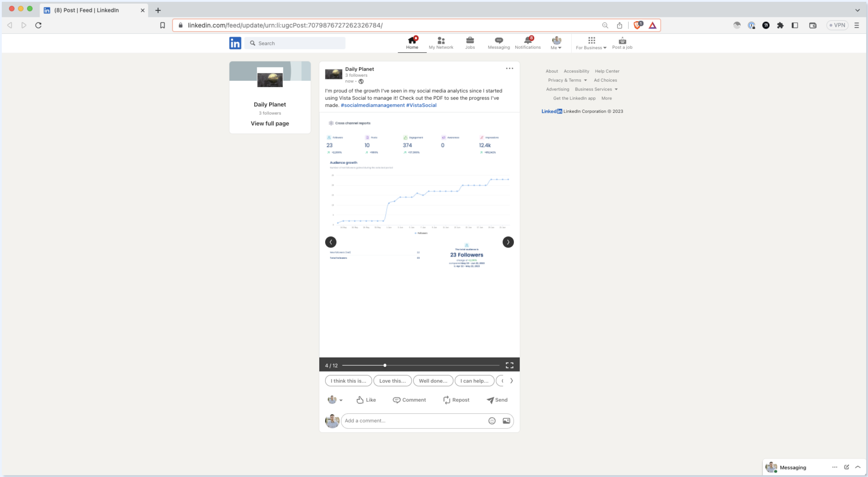868x477 pixels.
Task: Expand Privacy & Terms dropdown
Action: [x=567, y=80]
